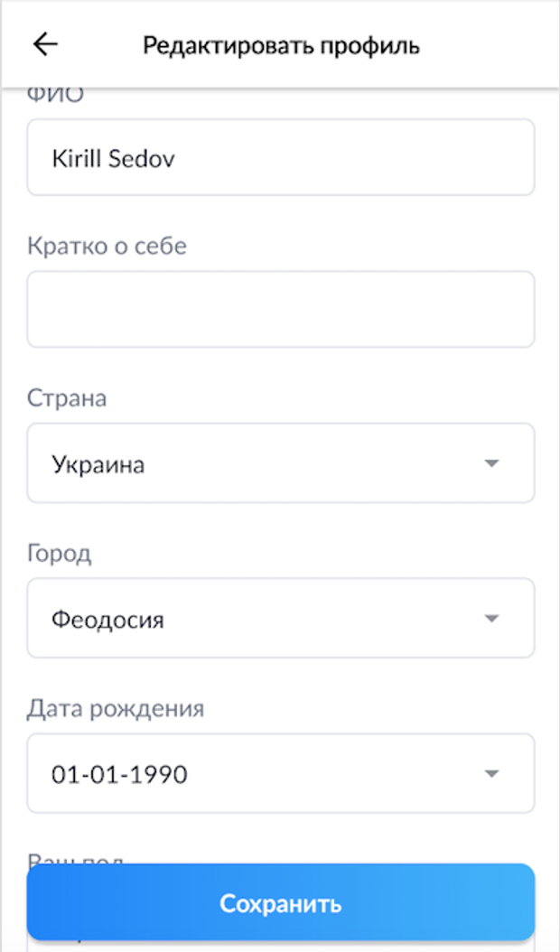Open the Страна dropdown showing Украина
This screenshot has width=560, height=952.
tap(280, 463)
